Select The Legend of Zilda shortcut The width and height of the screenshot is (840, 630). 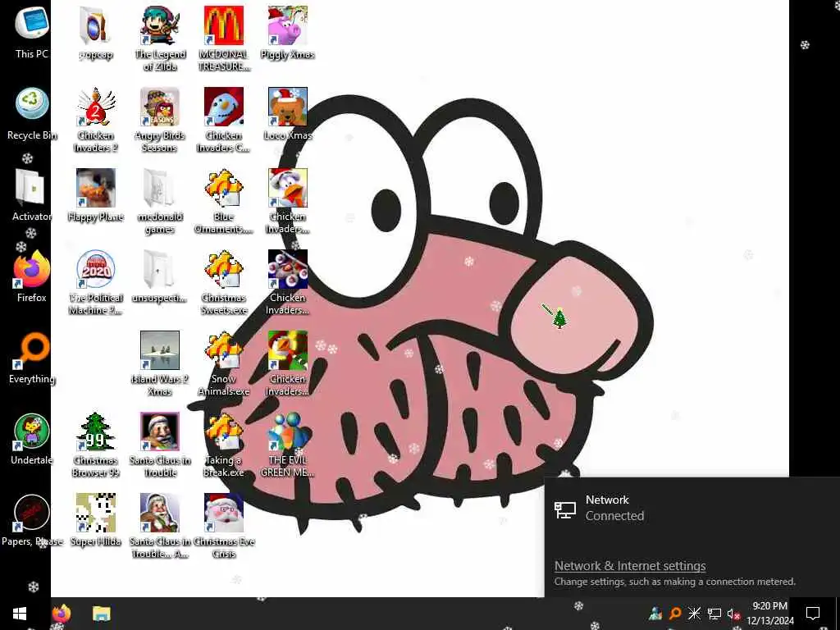[x=160, y=25]
